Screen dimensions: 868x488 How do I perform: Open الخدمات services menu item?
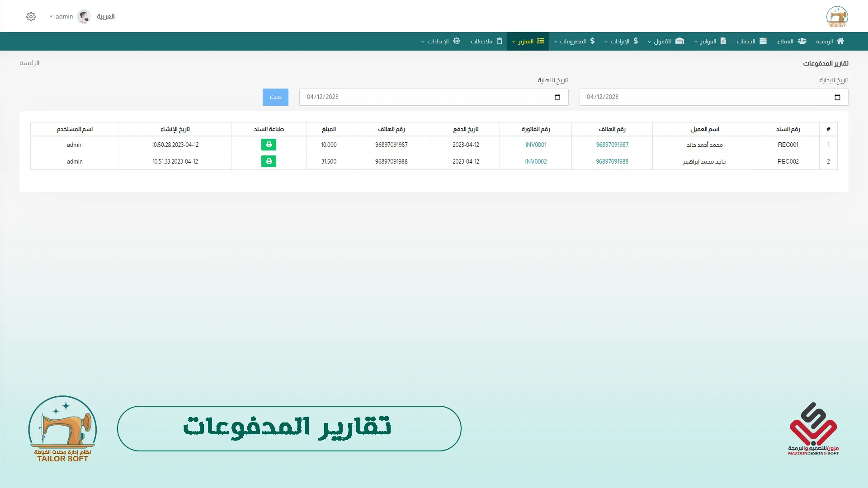pos(751,41)
